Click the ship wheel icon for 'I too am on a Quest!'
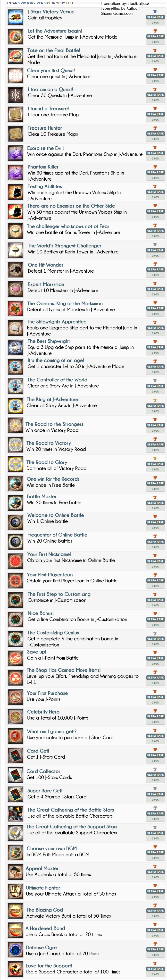Viewport: 167px width, 980px height. (x=16, y=95)
